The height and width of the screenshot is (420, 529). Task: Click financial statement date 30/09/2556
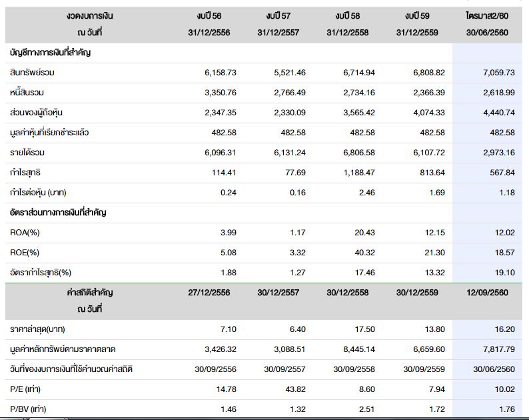(x=216, y=369)
